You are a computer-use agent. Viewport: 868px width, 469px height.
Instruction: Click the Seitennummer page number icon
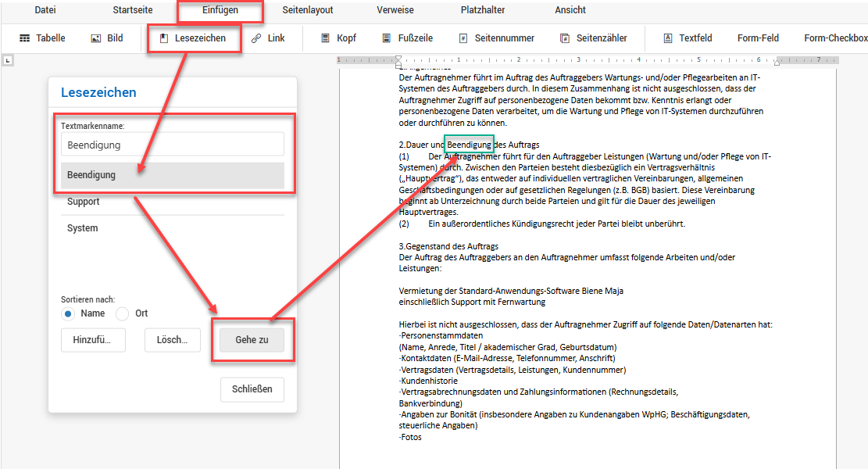point(463,38)
